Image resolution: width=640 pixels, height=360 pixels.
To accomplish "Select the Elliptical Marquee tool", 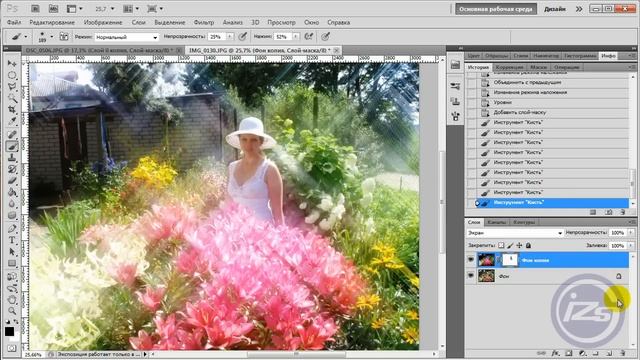I will [12, 75].
